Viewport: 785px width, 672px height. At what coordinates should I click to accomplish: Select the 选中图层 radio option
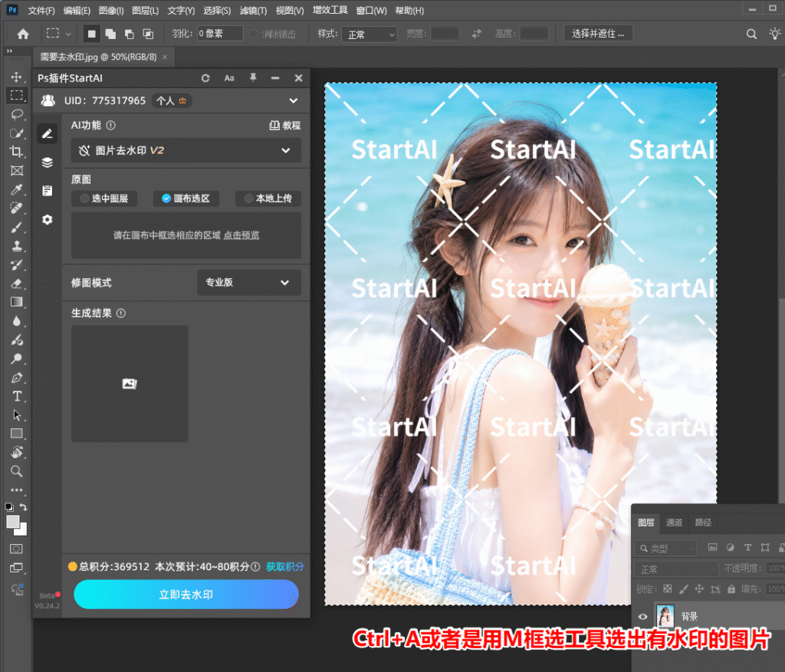(104, 198)
